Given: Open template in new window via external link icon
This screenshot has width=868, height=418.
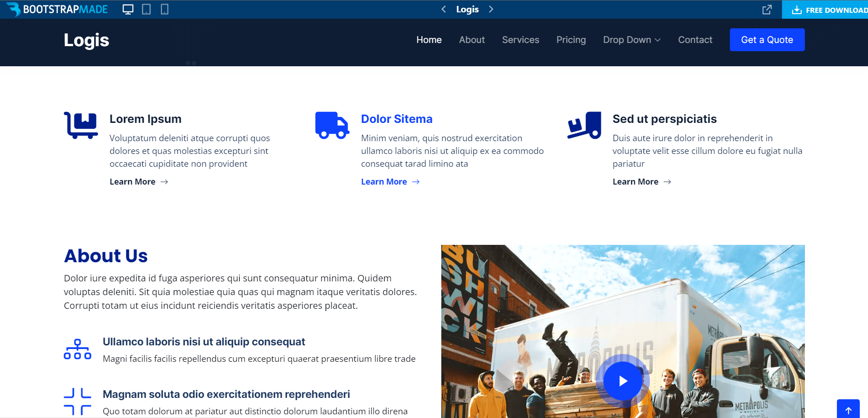Looking at the screenshot, I should point(766,9).
